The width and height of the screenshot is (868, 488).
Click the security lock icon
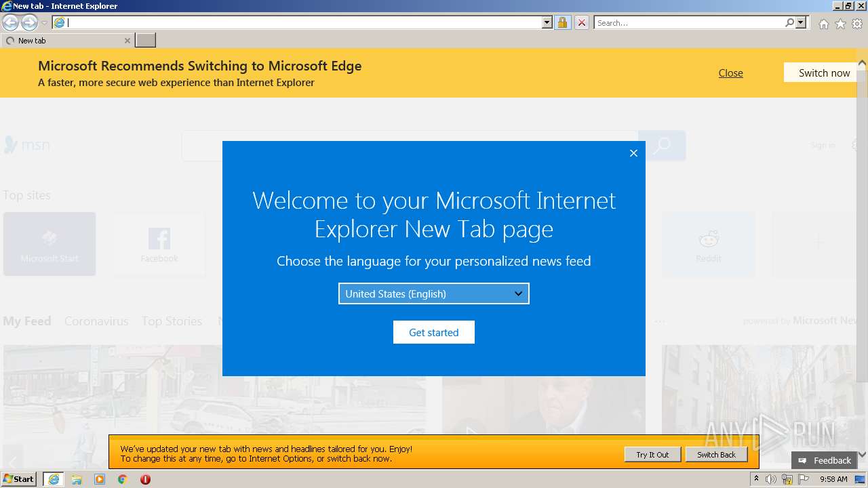pos(562,22)
